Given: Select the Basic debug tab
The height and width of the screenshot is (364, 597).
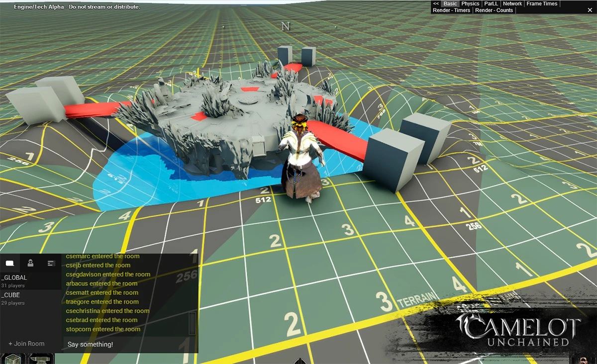Looking at the screenshot, I should click(x=450, y=3).
